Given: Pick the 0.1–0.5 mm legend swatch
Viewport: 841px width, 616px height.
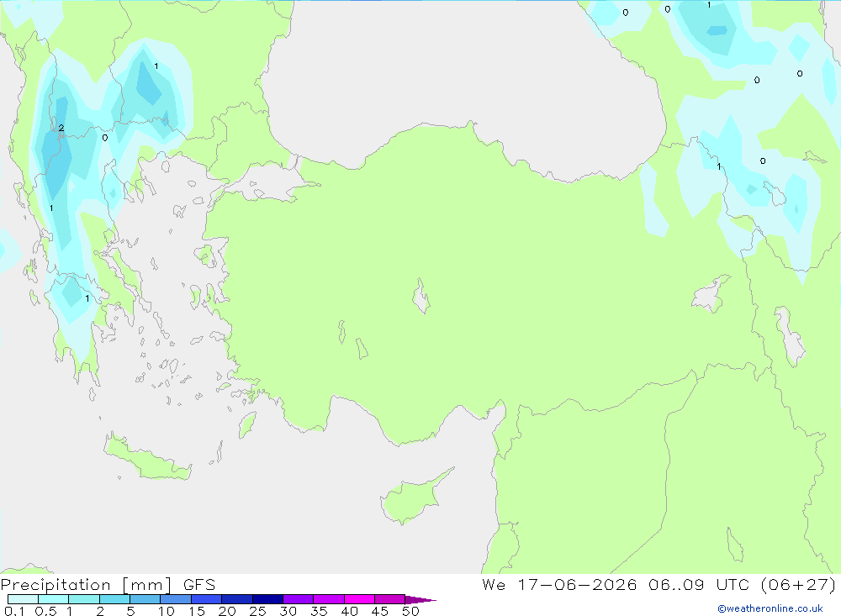Looking at the screenshot, I should click(x=23, y=599).
